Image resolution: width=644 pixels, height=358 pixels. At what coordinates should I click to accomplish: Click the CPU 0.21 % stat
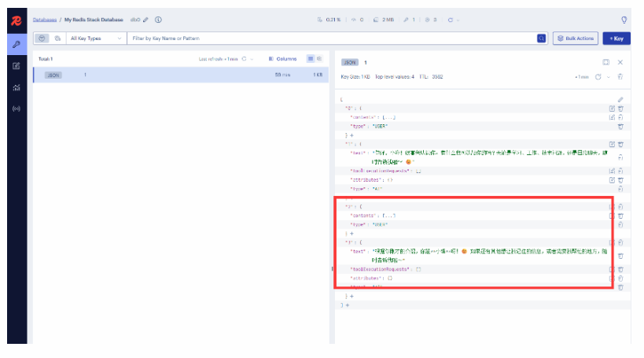click(x=329, y=20)
